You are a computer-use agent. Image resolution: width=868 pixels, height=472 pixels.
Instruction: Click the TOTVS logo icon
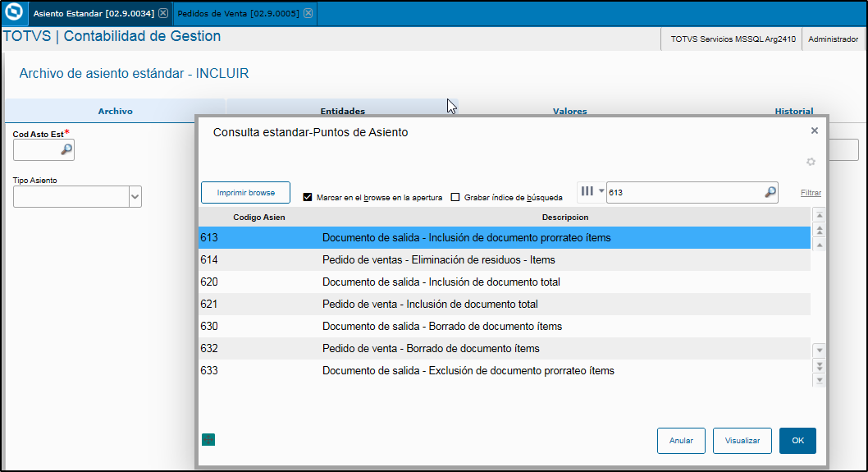[x=14, y=12]
